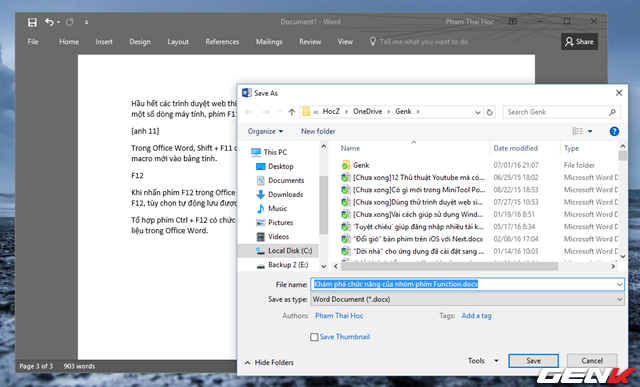640x387 pixels.
Task: Select Music in the navigation pane
Action: coord(271,208)
